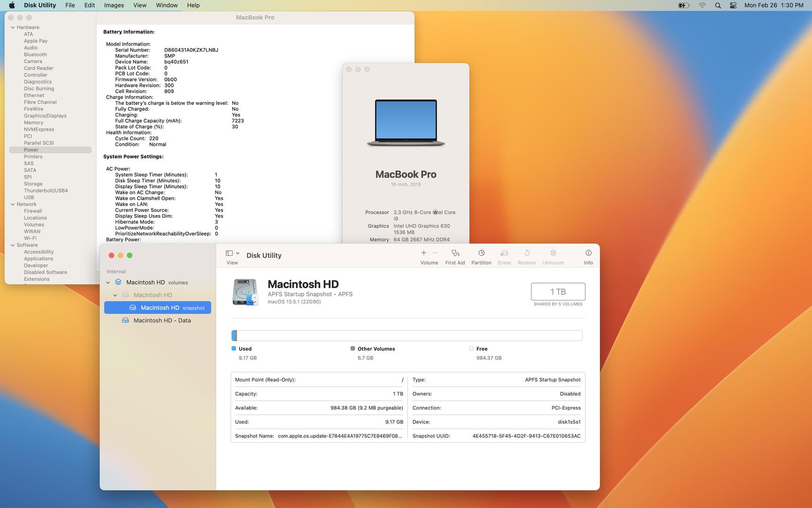The height and width of the screenshot is (508, 812).
Task: Collapse the nested Macintosh HD volume
Action: 115,295
